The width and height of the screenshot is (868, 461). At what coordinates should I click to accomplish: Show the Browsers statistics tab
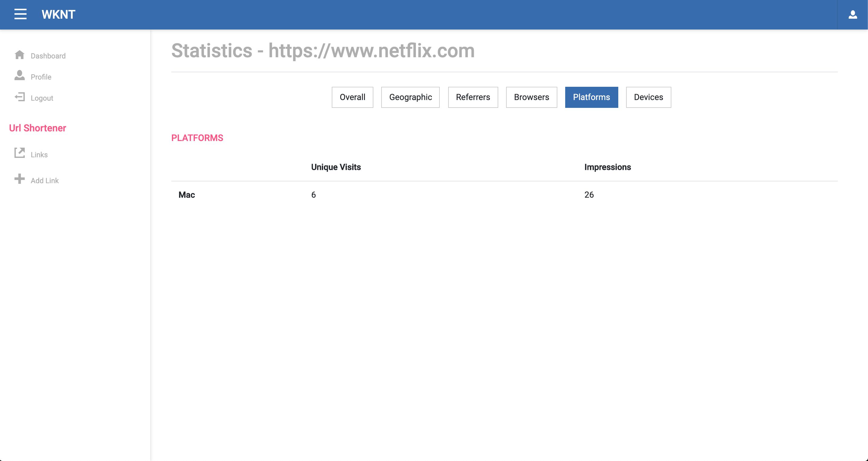coord(531,97)
